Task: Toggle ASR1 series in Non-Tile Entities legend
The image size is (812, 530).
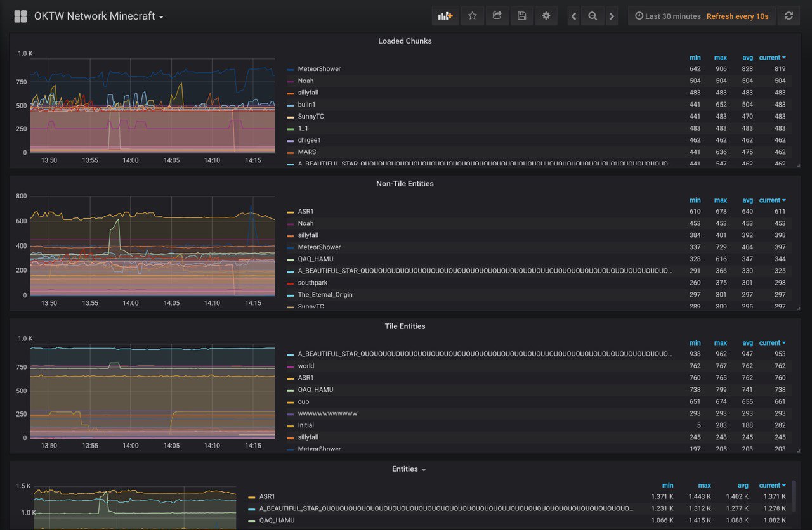Action: 306,212
